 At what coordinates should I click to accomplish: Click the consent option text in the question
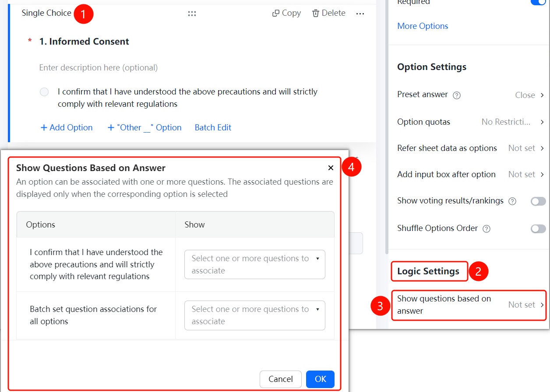[x=187, y=98]
